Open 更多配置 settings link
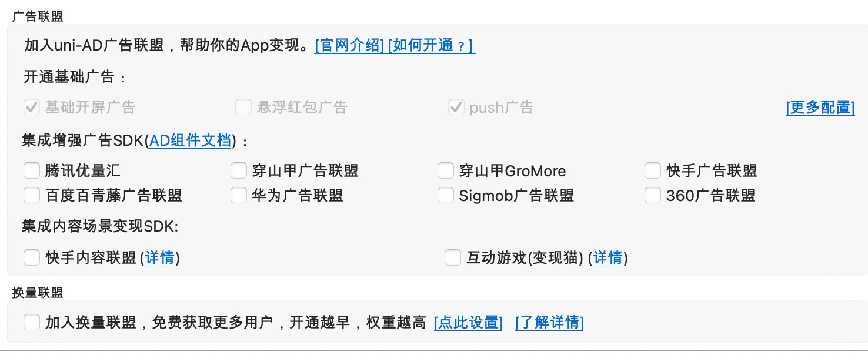The image size is (868, 355). (820, 107)
